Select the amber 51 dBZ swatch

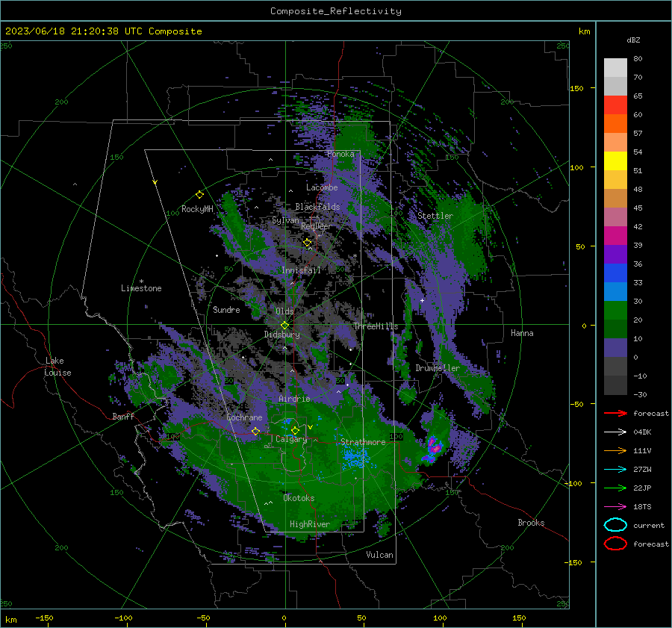click(615, 180)
